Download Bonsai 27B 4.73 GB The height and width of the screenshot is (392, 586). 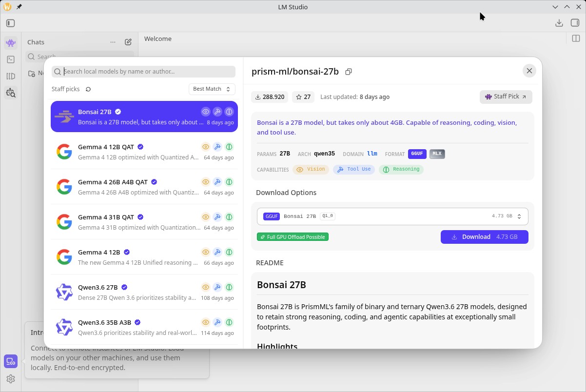tap(484, 237)
